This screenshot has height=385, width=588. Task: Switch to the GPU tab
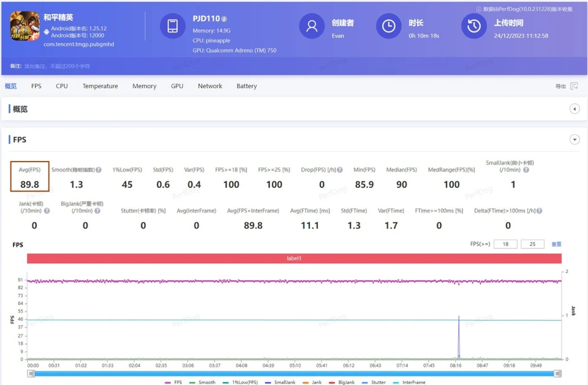[x=177, y=86]
